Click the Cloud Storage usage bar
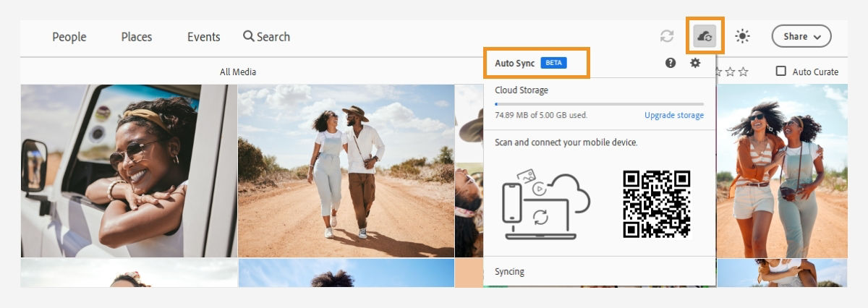Screen dimensions: 868x308 [599, 104]
